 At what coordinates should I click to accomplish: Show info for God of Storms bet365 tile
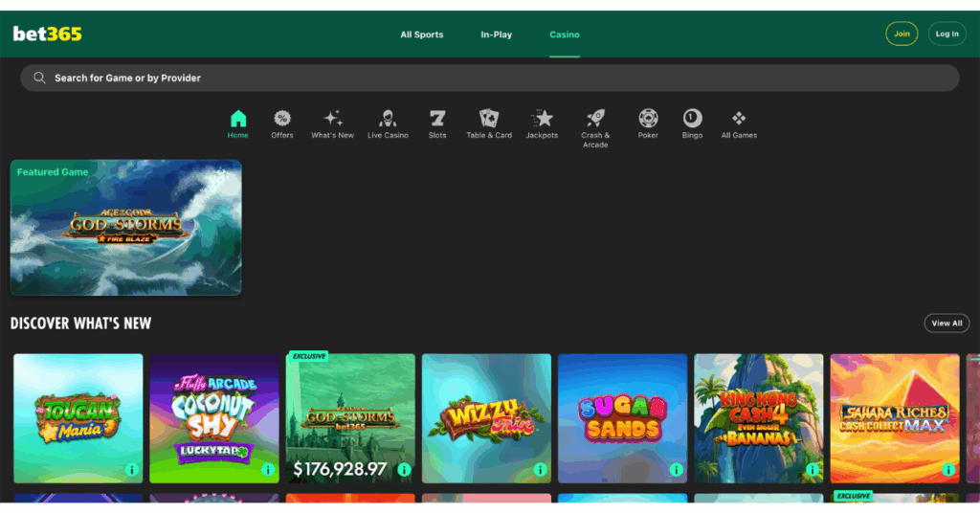[404, 470]
